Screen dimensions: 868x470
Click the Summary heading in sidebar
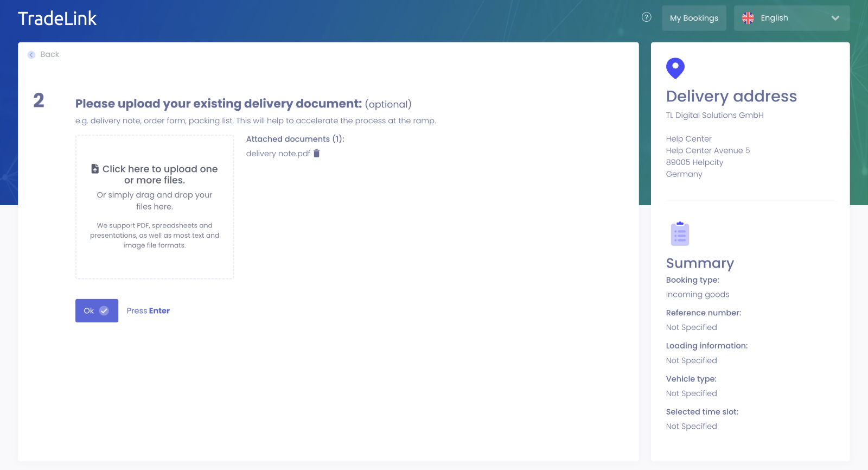[700, 263]
